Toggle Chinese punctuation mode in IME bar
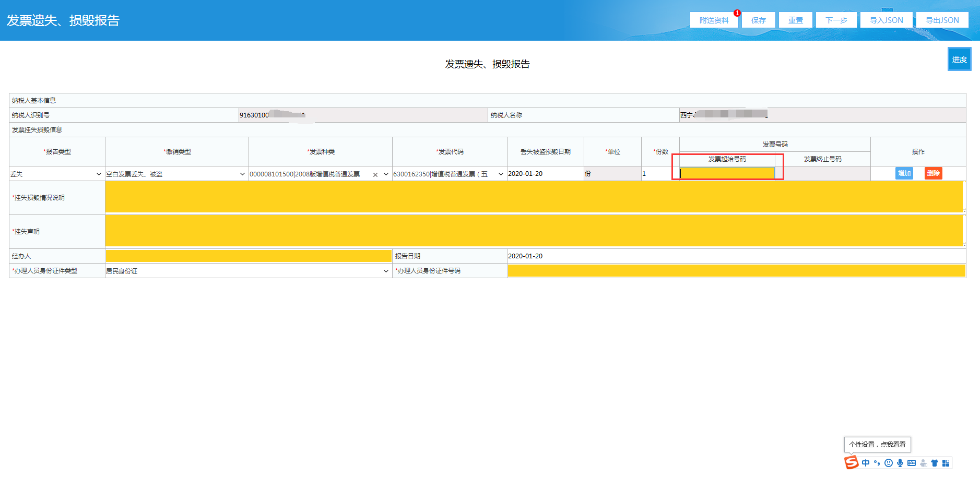Image resolution: width=980 pixels, height=477 pixels. [x=877, y=463]
